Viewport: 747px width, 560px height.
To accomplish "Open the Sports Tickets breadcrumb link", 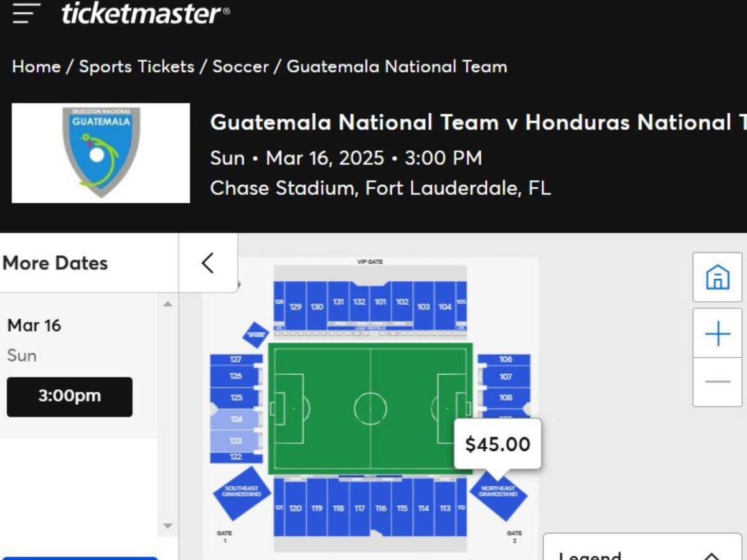I will click(137, 67).
